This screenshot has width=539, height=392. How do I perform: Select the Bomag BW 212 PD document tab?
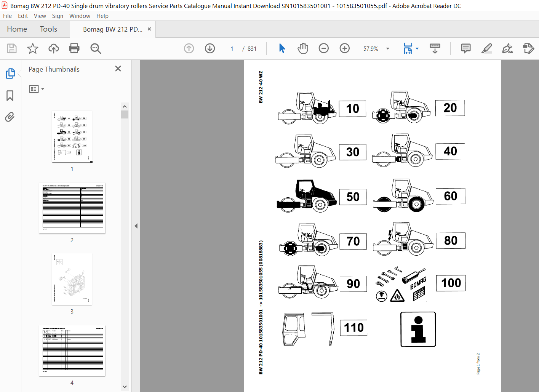(x=113, y=29)
